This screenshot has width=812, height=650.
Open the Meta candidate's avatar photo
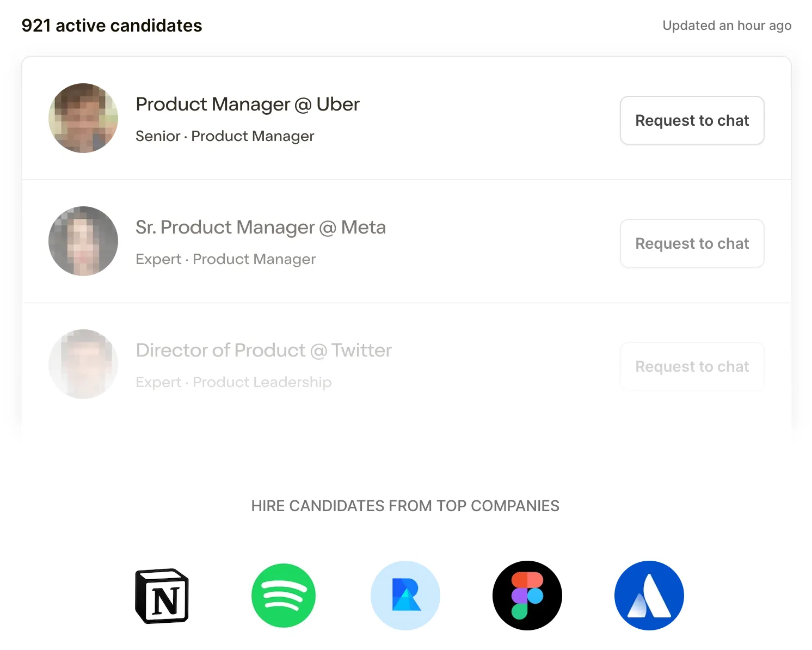coord(83,241)
